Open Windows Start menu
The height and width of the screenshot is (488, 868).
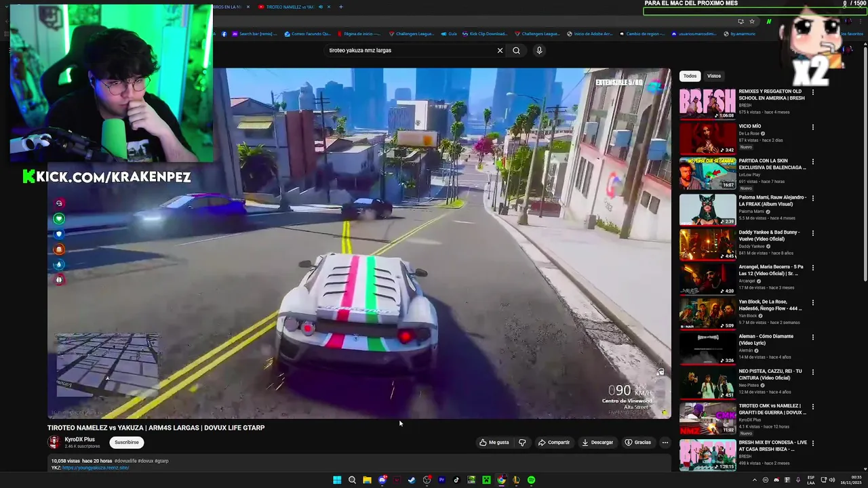(x=337, y=480)
